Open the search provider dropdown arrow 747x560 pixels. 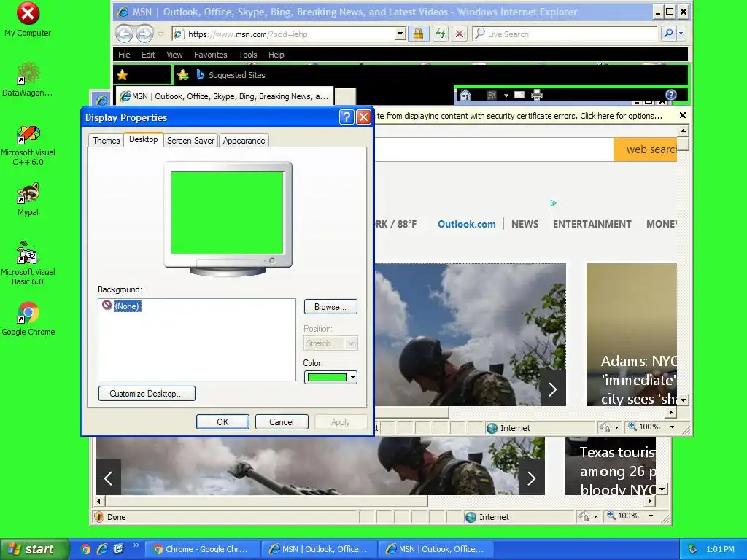coord(681,34)
